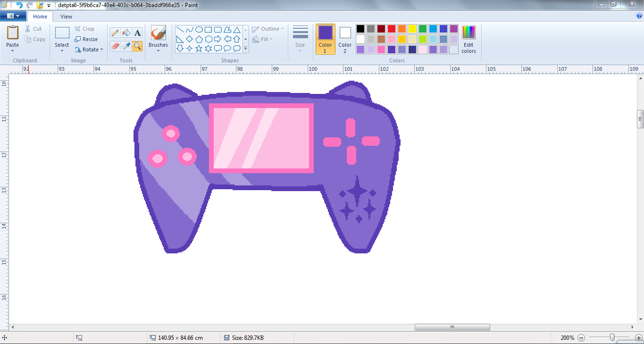This screenshot has height=344, width=644.
Task: Select the Pencil tool
Action: coord(115,33)
